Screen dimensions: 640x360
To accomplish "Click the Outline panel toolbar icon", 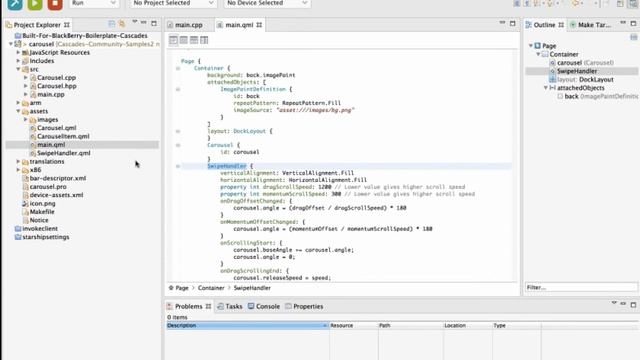I will tap(633, 37).
